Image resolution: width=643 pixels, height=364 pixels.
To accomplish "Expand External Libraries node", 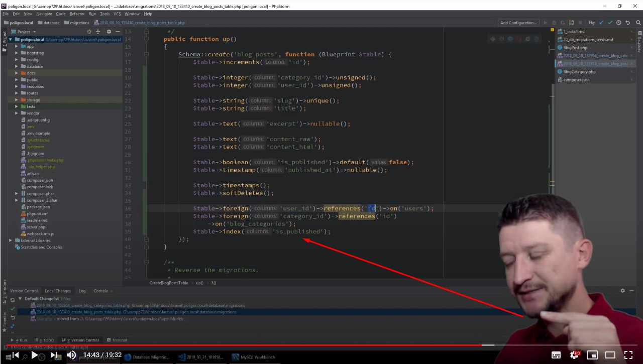I will pos(11,240).
